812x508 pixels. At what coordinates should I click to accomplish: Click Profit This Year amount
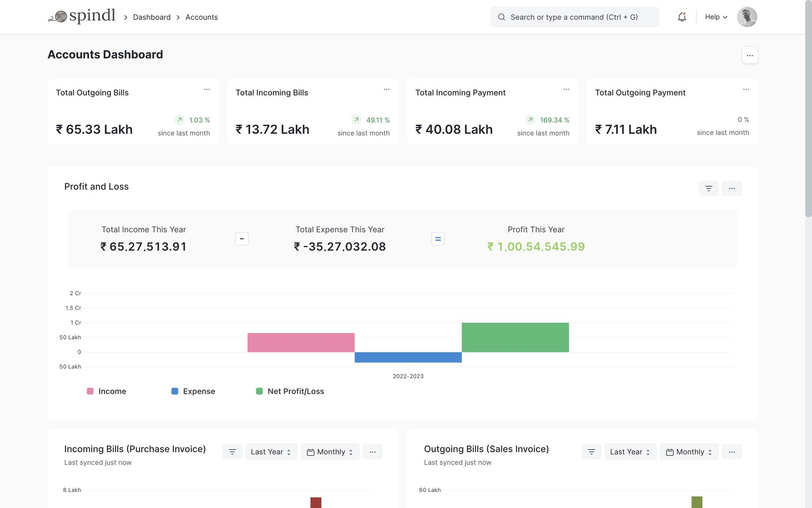[536, 246]
